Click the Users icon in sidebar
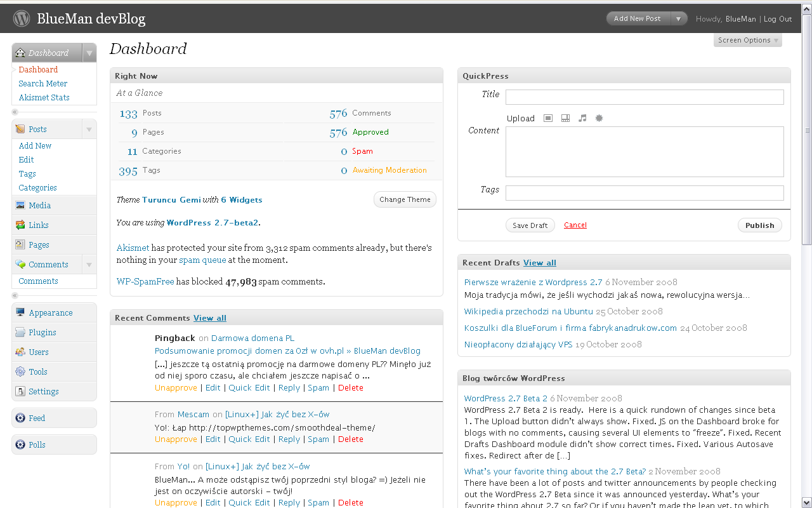 pyautogui.click(x=20, y=352)
